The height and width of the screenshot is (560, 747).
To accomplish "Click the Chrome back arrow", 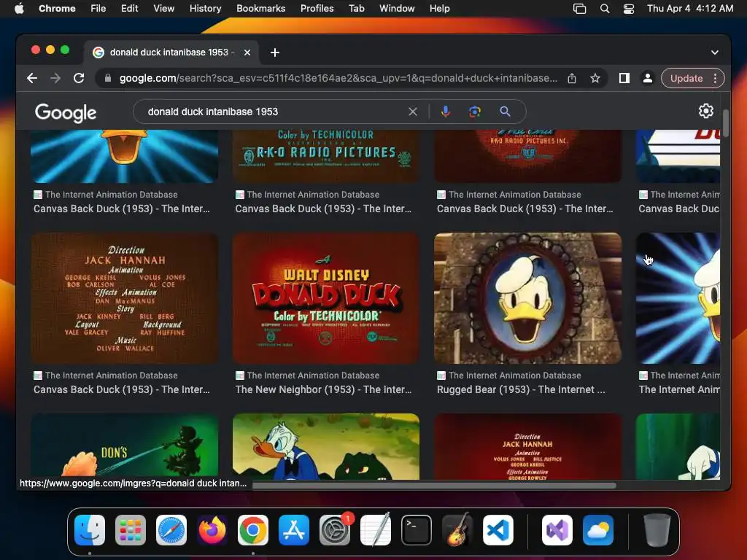I will (x=32, y=78).
